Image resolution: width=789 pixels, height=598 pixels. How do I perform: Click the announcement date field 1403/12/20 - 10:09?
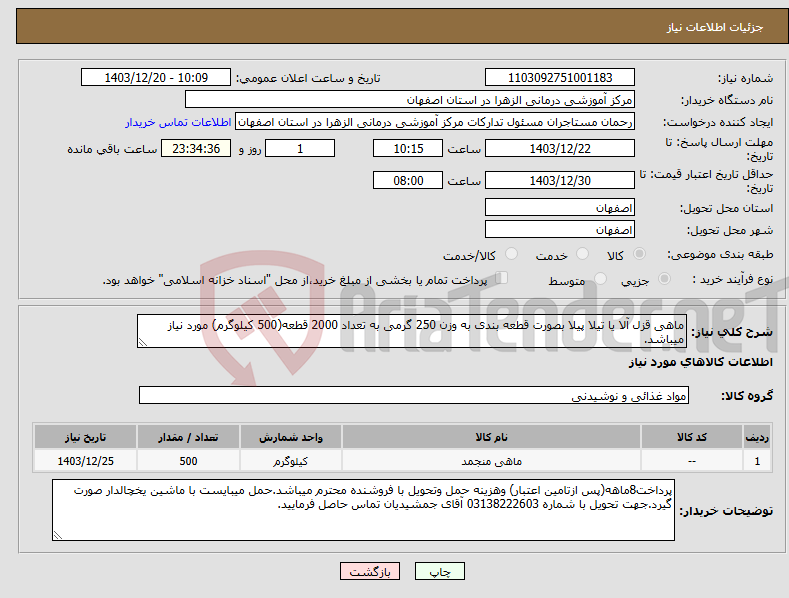point(156,78)
